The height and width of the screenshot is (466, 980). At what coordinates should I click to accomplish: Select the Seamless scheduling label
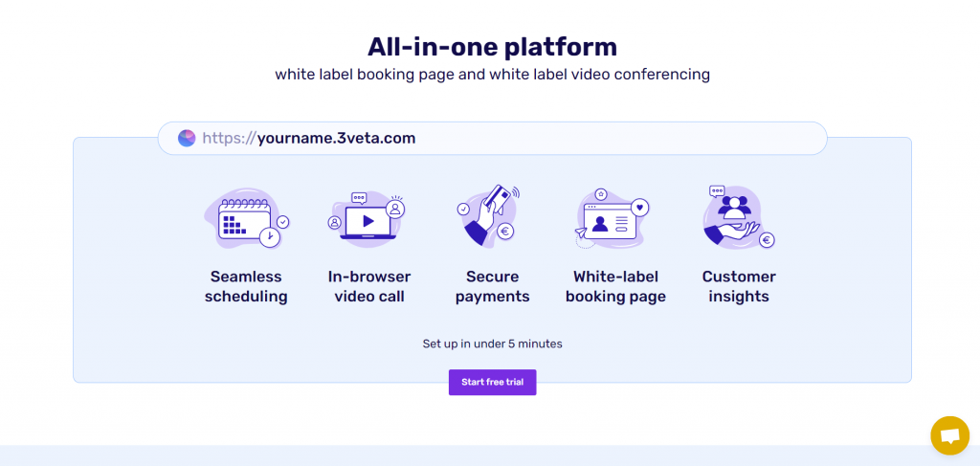tap(246, 286)
